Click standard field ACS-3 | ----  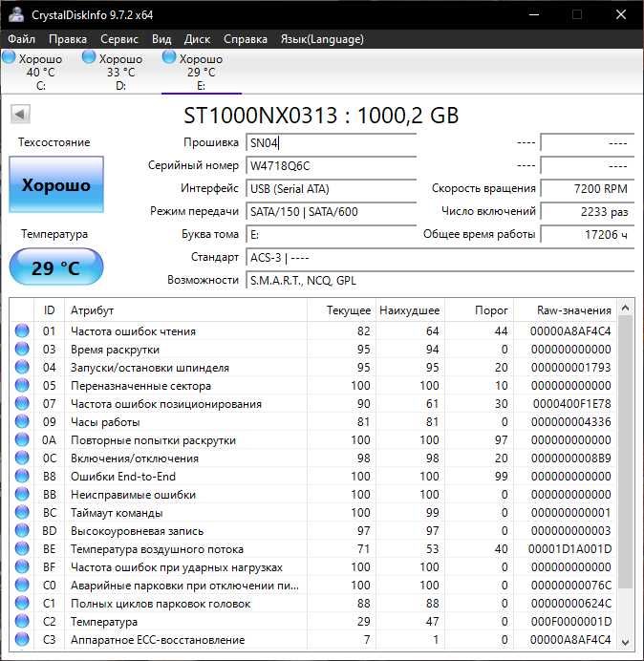pyautogui.click(x=440, y=257)
